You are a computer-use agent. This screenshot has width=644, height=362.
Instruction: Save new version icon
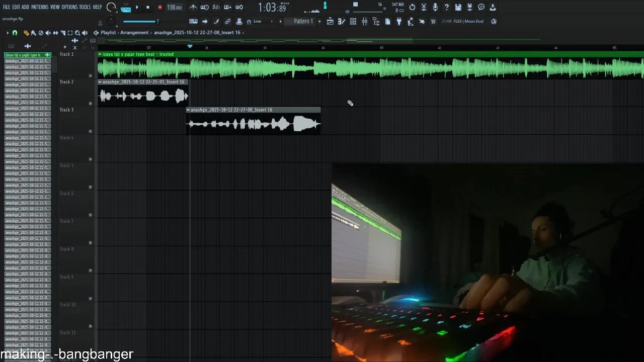click(x=470, y=7)
